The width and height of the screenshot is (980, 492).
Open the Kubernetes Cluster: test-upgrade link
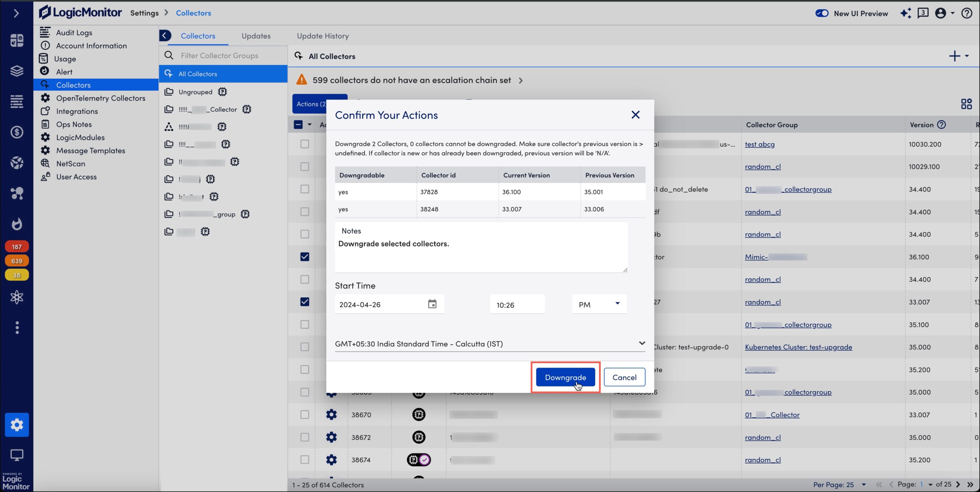(x=799, y=347)
